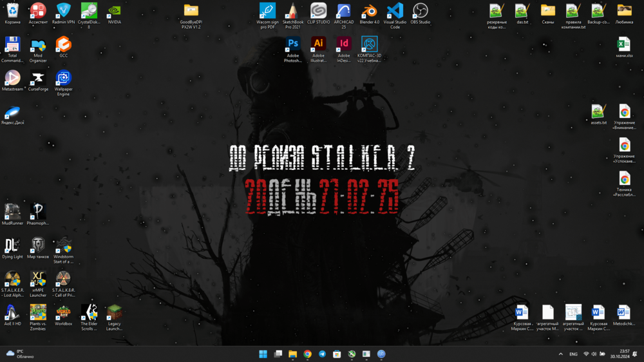
Task: Open ARCHICAD 25
Action: pyautogui.click(x=344, y=15)
